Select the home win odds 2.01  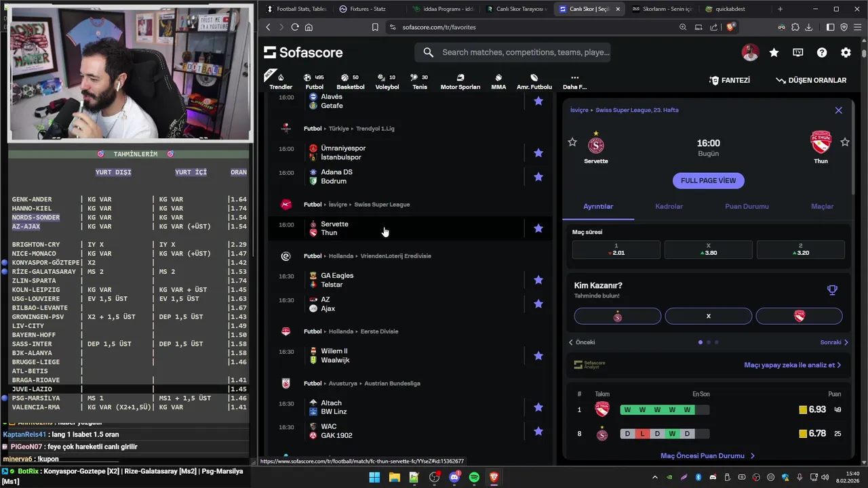[616, 249]
